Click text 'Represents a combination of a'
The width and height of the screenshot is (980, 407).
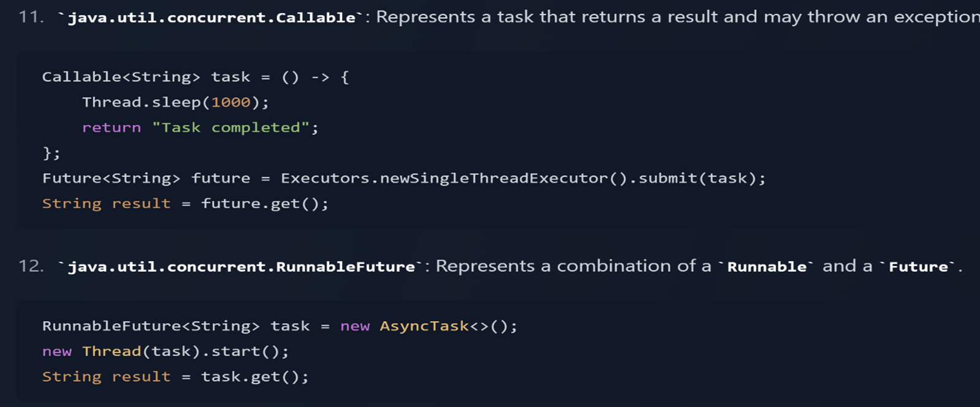[x=573, y=266]
